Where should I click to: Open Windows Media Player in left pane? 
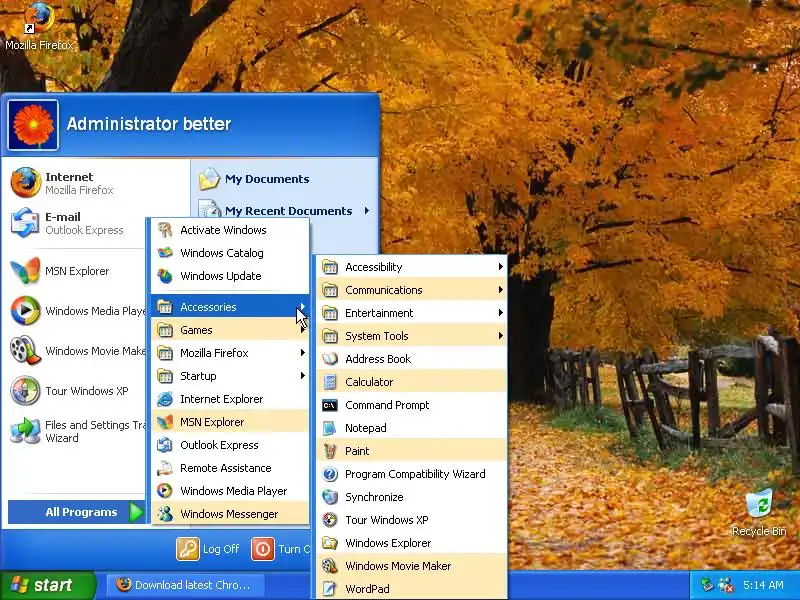[x=77, y=311]
